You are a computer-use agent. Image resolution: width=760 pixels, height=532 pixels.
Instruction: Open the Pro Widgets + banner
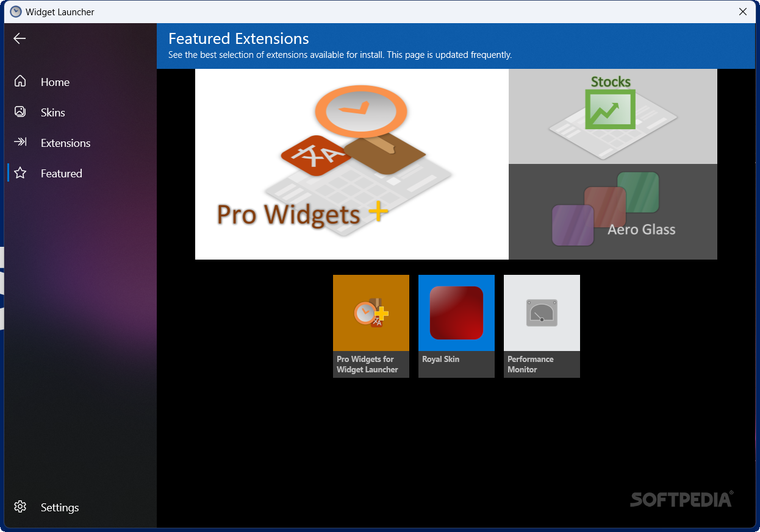[x=352, y=164]
